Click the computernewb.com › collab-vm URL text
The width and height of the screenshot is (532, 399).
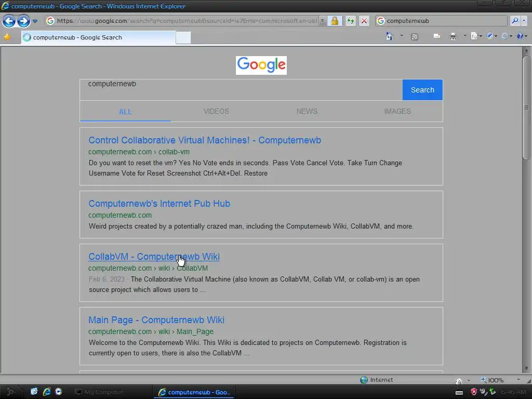(139, 152)
